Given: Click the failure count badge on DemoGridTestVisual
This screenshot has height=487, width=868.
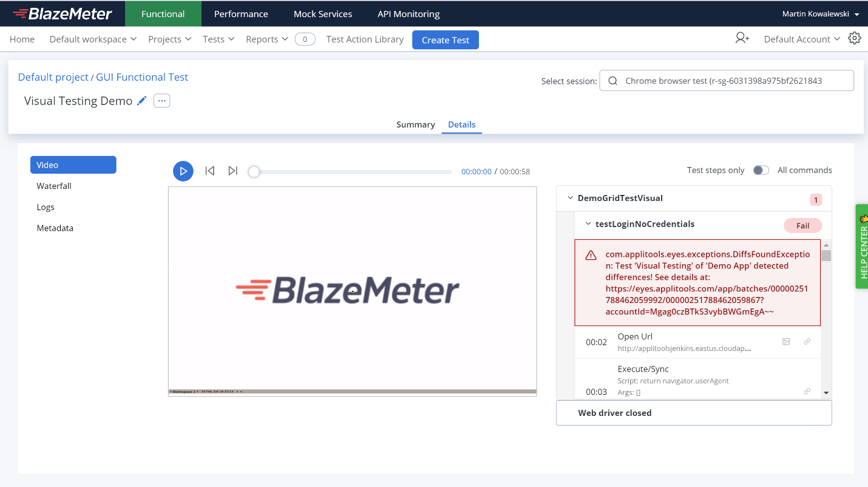Looking at the screenshot, I should (816, 200).
